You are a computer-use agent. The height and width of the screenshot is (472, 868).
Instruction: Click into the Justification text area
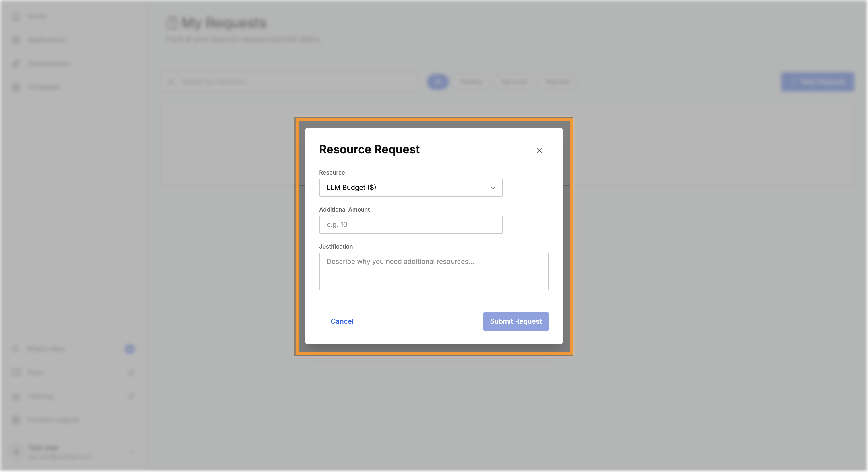tap(434, 271)
